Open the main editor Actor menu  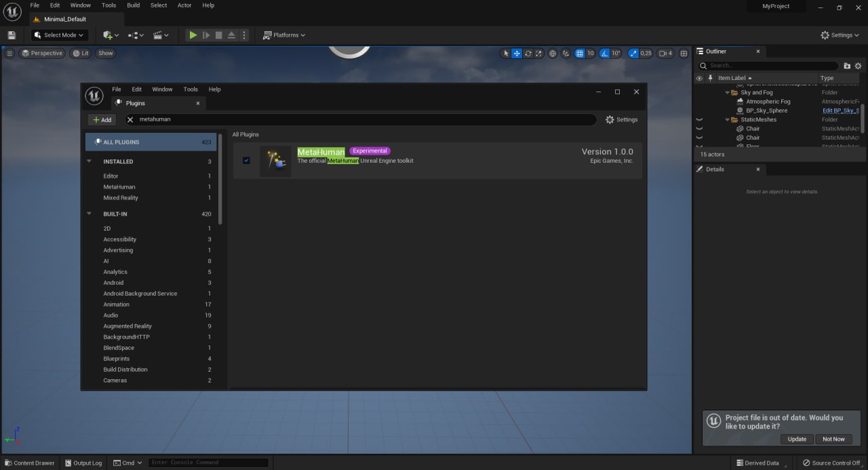pos(184,5)
